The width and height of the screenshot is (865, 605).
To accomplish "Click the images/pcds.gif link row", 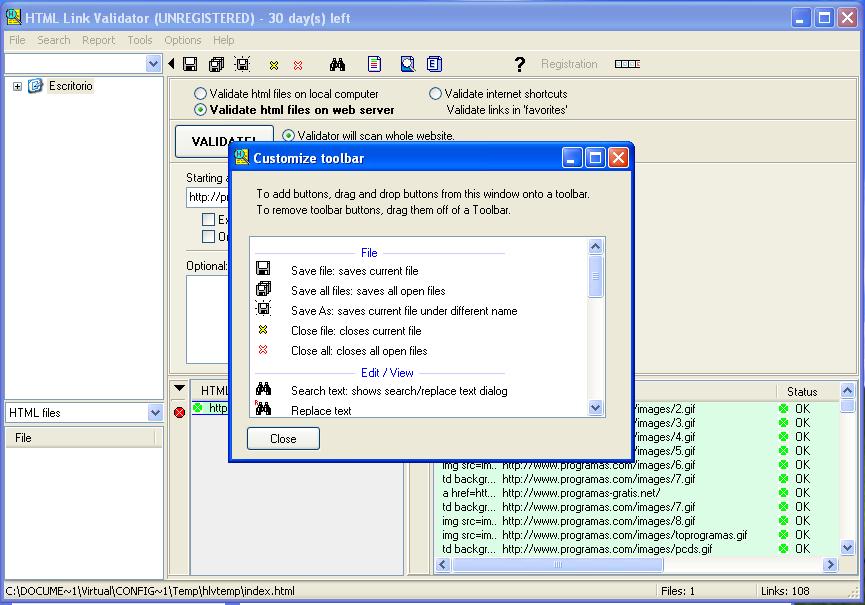I will click(x=638, y=549).
